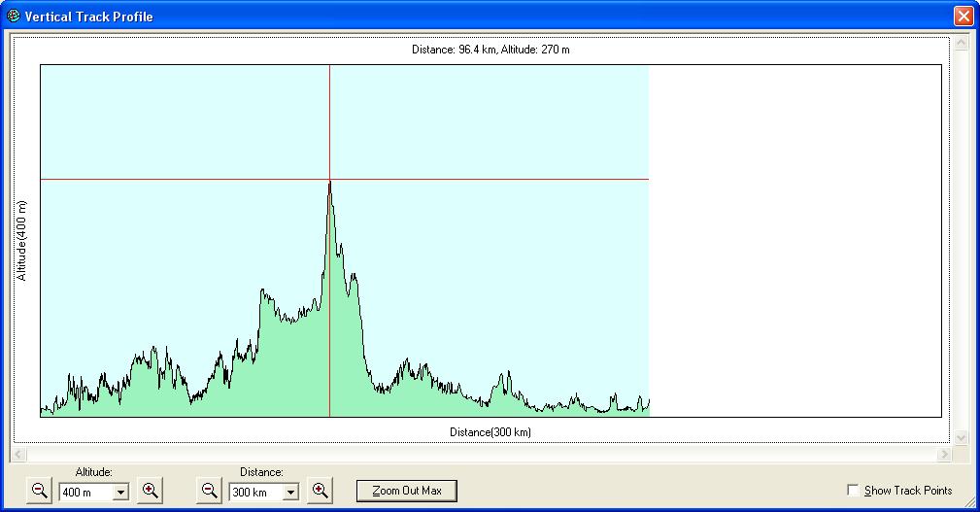Zoom in the altitude scale
Screen dimensions: 980x512
(x=151, y=491)
